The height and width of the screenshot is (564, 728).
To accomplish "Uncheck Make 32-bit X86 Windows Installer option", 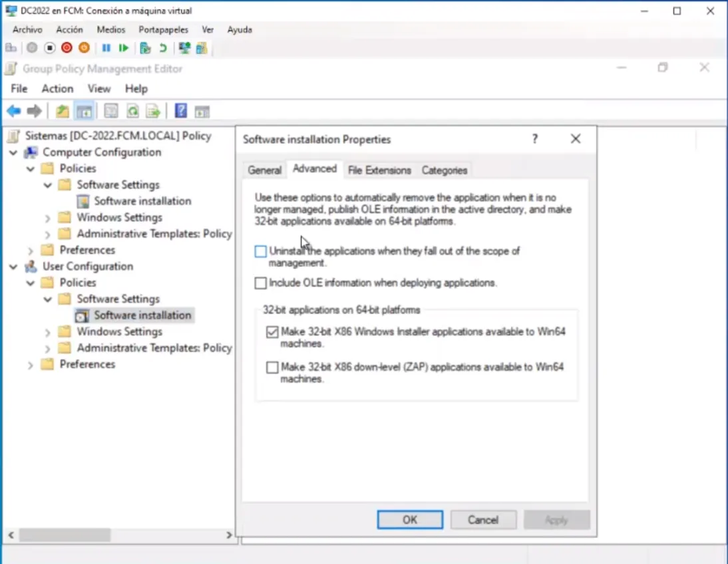I will tap(272, 332).
